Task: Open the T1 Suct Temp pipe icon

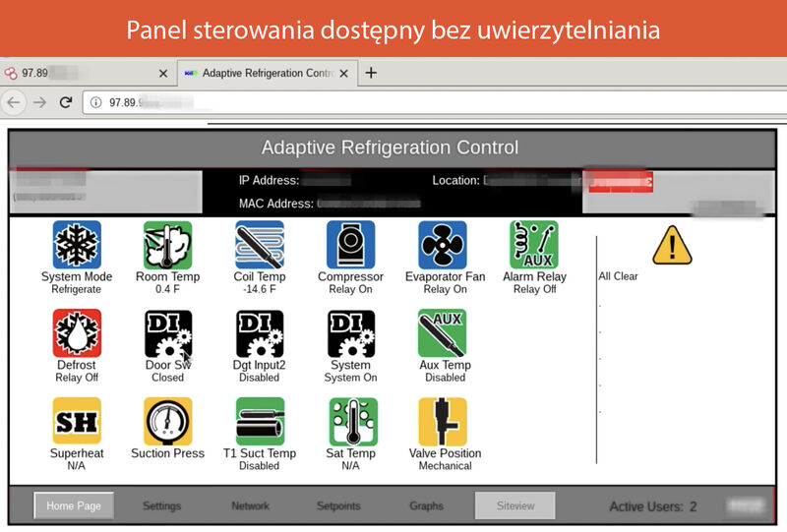Action: pyautogui.click(x=260, y=422)
